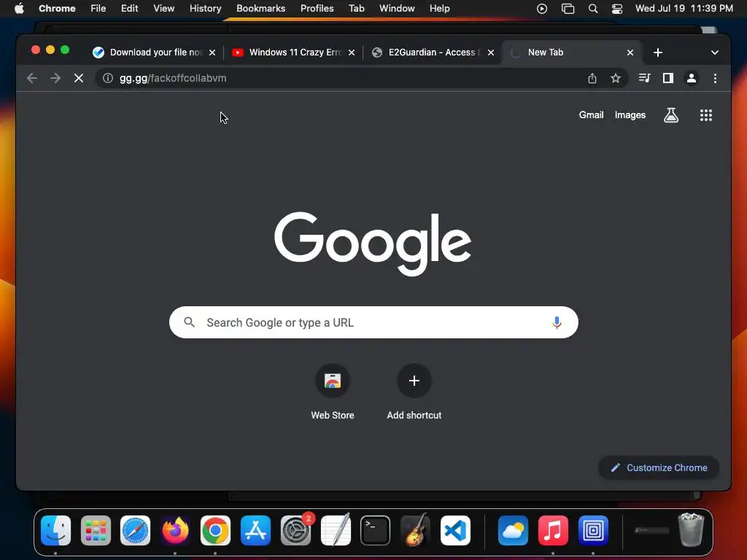Open Search Labs flask icon
This screenshot has height=560, width=747.
click(x=671, y=114)
